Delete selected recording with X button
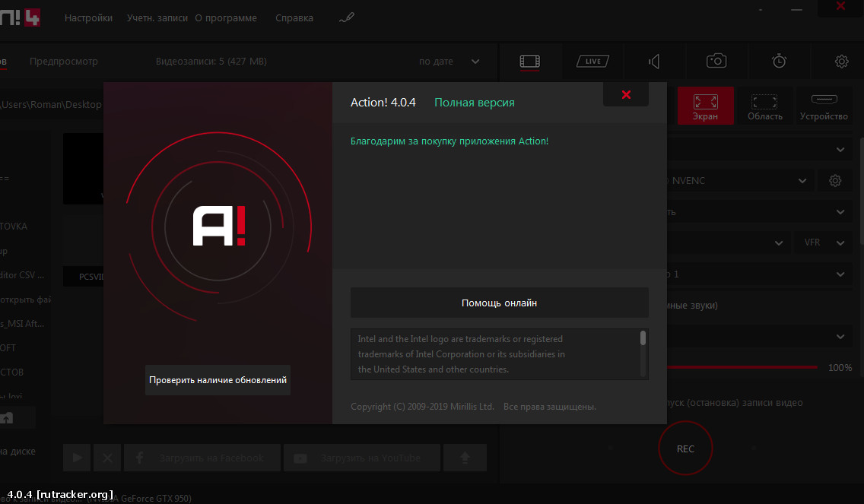The image size is (864, 504). (x=107, y=458)
